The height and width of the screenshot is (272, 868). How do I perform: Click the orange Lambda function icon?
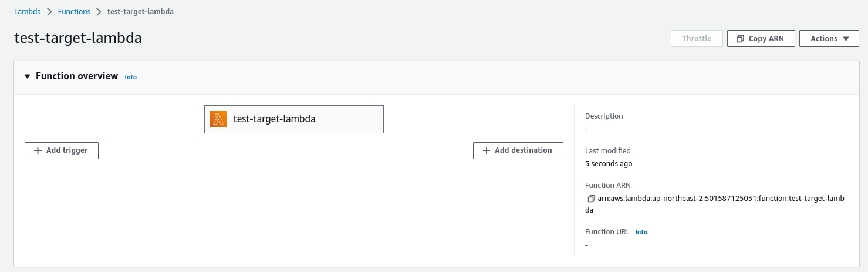pos(218,119)
